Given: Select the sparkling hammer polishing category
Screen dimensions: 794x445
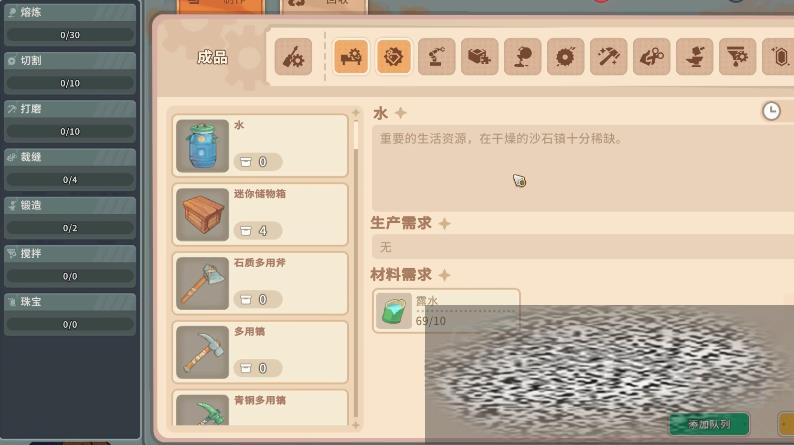Looking at the screenshot, I should 609,57.
